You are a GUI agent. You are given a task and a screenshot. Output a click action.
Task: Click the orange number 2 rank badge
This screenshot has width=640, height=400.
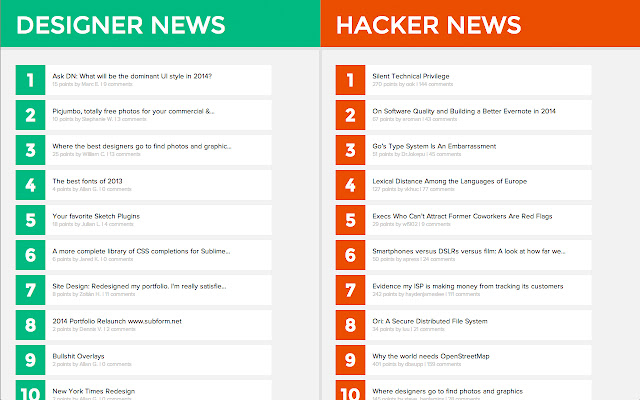point(350,115)
